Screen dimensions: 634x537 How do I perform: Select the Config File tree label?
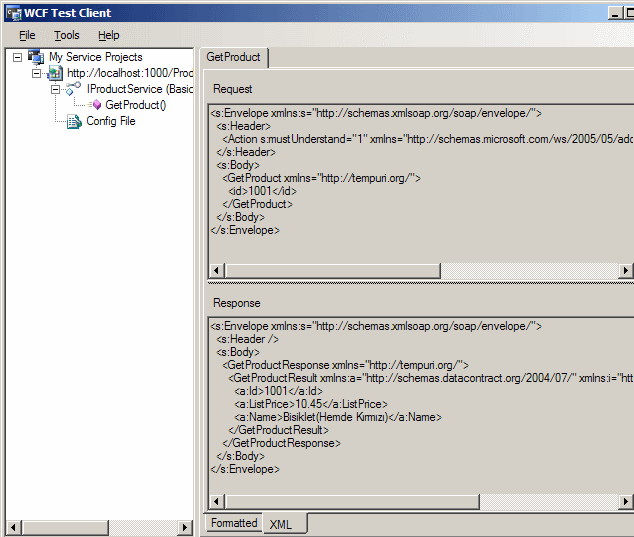click(110, 122)
